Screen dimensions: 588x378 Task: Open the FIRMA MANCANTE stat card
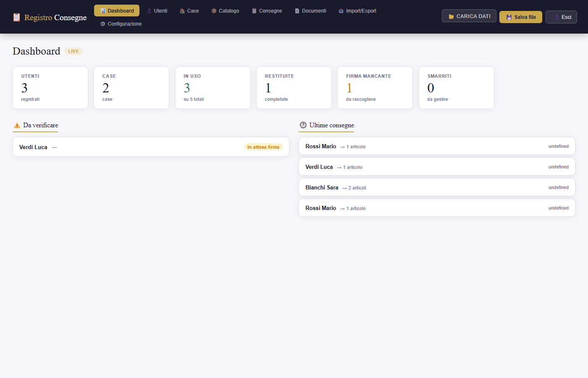click(375, 88)
